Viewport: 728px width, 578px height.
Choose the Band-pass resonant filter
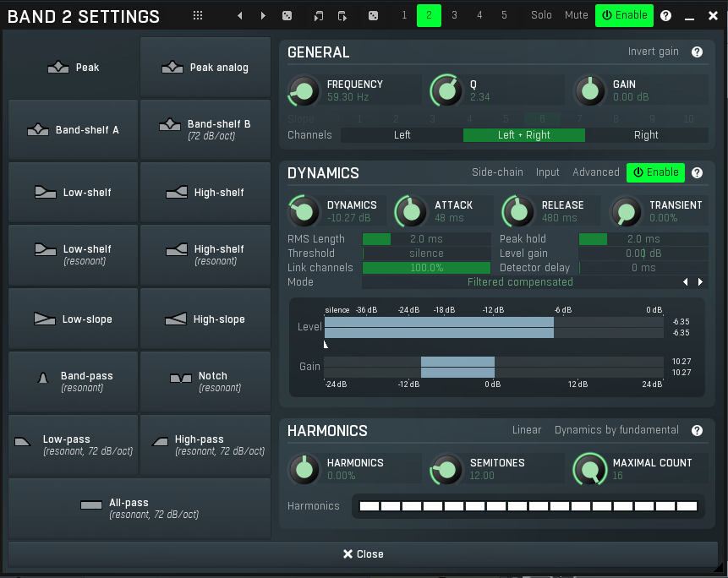[x=74, y=382]
